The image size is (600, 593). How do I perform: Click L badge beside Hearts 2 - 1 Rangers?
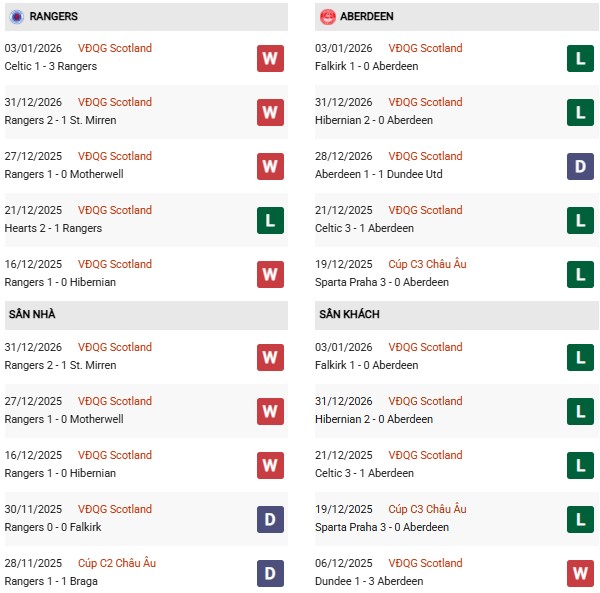click(270, 221)
